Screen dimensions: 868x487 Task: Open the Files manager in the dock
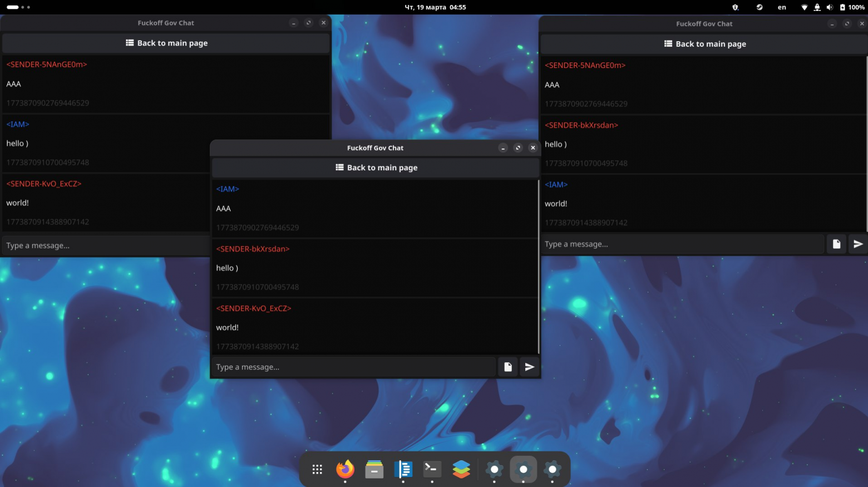(x=374, y=470)
